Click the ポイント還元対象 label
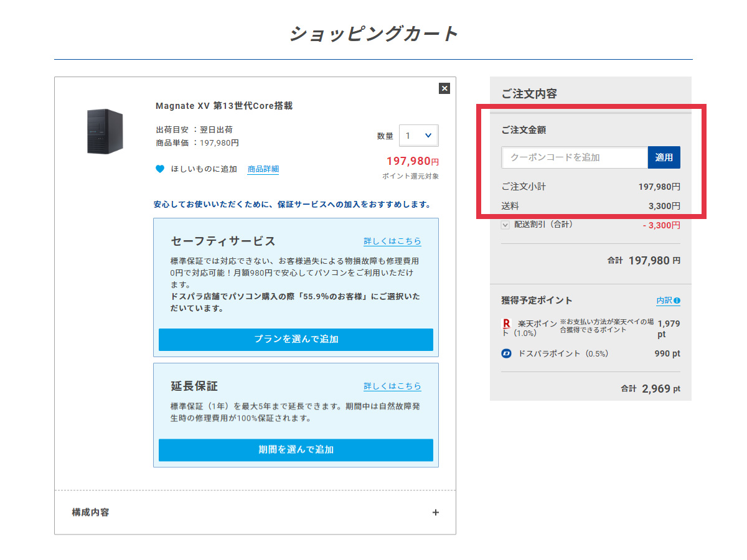This screenshot has height=560, width=747. pyautogui.click(x=410, y=176)
